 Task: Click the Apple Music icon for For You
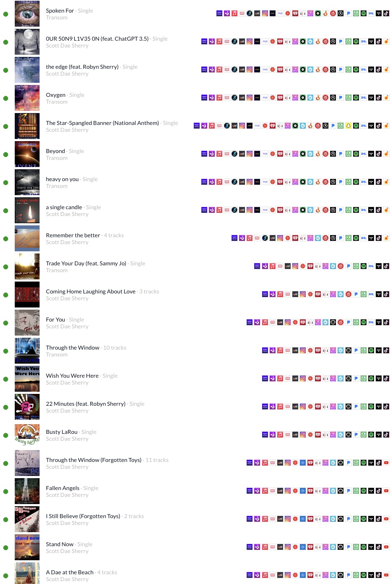coord(265,322)
